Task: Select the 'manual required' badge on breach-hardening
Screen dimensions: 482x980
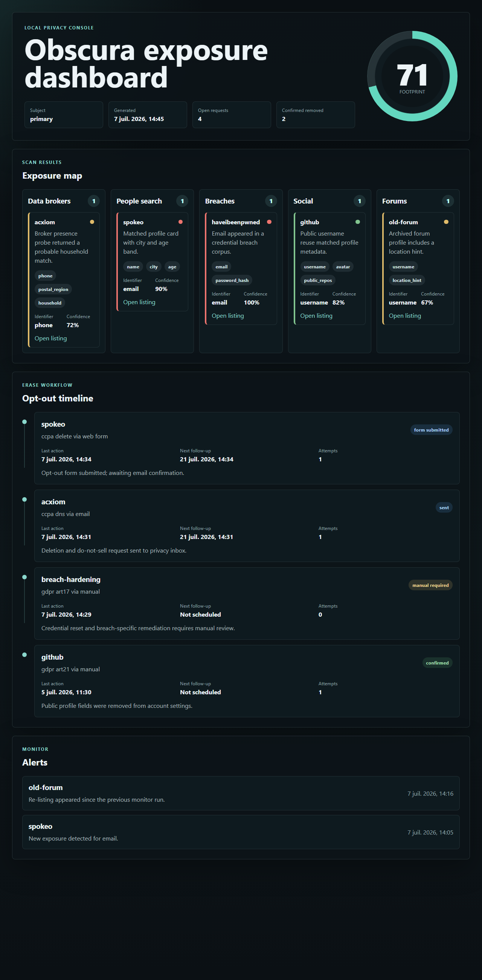Action: coord(430,585)
